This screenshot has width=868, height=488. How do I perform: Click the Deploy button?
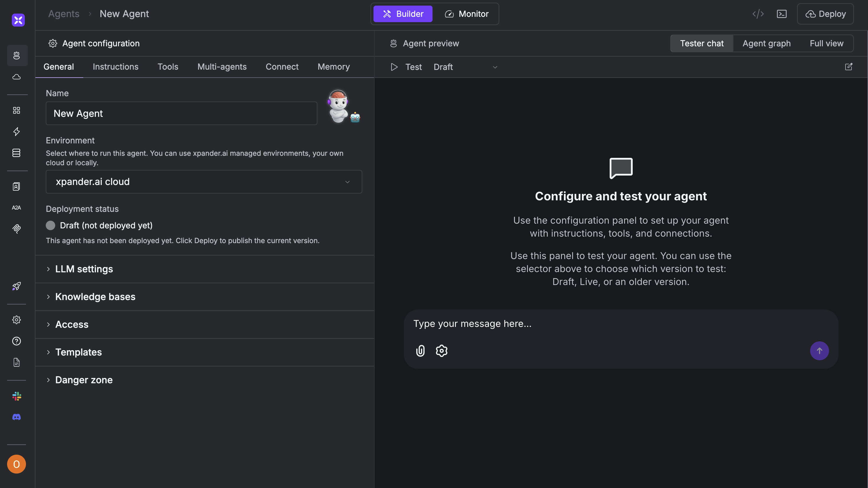[825, 14]
